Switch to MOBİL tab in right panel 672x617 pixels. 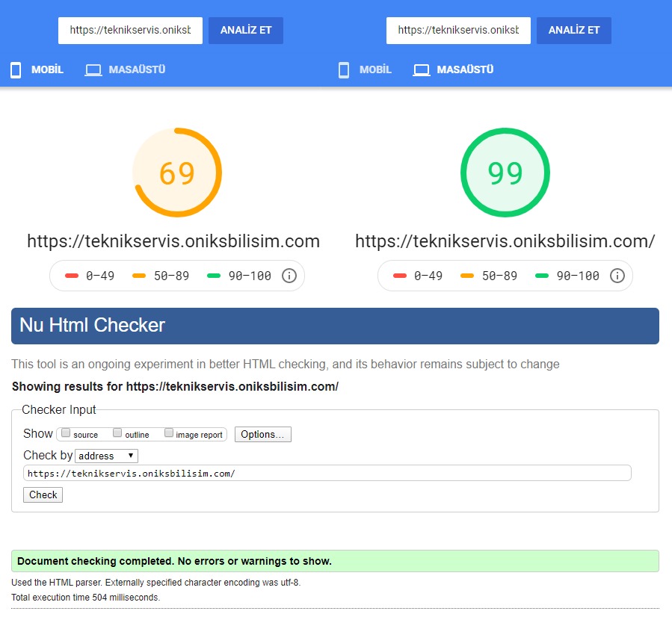375,69
